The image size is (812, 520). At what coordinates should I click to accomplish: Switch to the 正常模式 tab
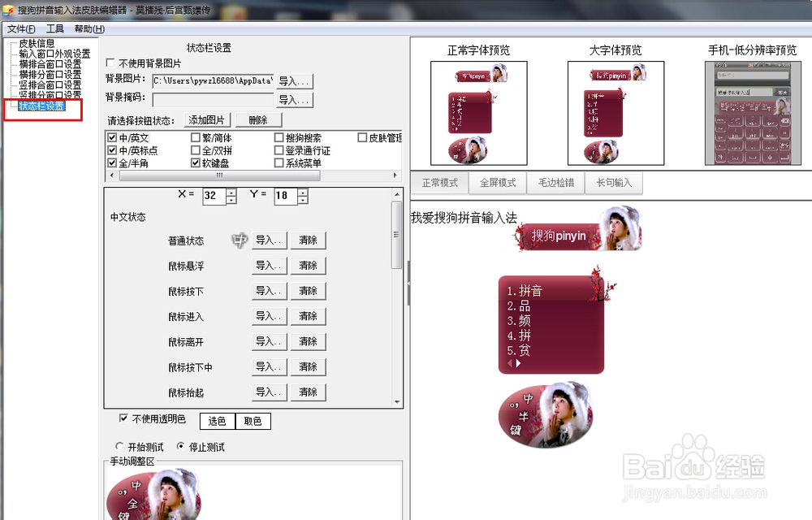[x=439, y=183]
